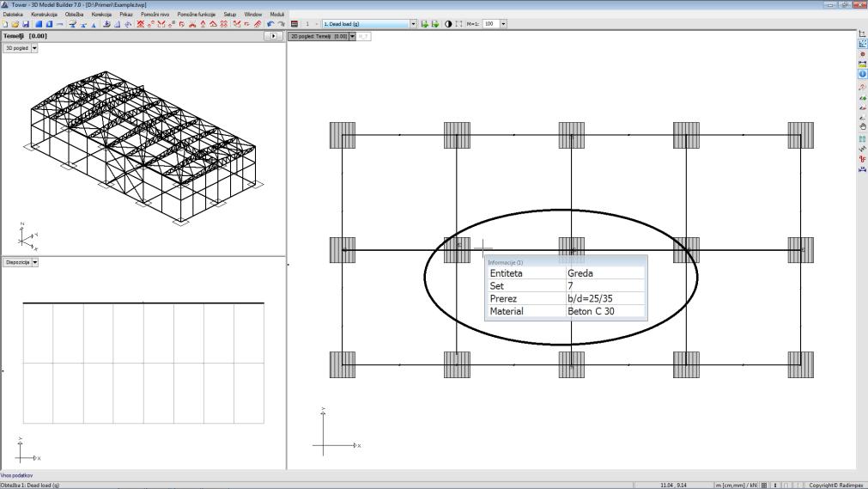Open the load case table icon
Viewport: 868px width, 489px height.
[294, 24]
